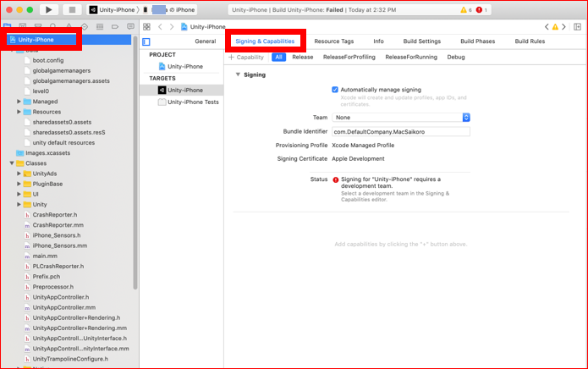Select the Unity-iPhone Tests target
This screenshot has width=588, height=369.
pos(189,102)
